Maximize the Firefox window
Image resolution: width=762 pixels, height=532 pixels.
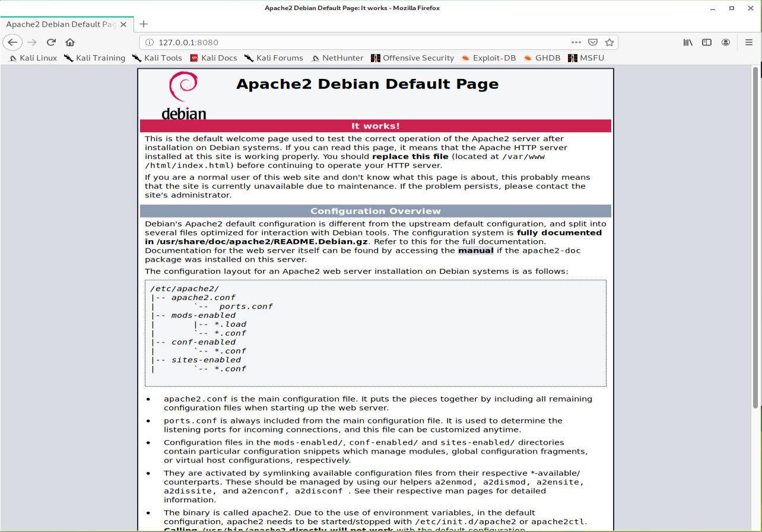732,8
